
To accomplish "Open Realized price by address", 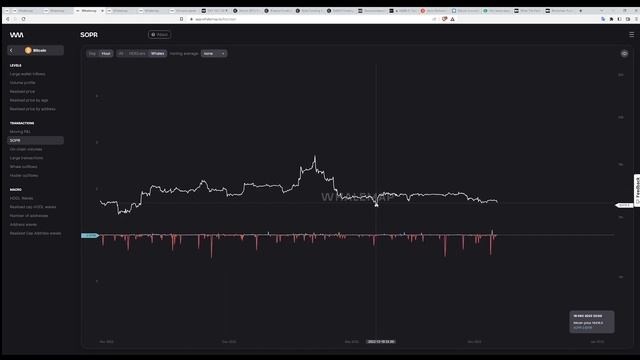I will pos(33,109).
